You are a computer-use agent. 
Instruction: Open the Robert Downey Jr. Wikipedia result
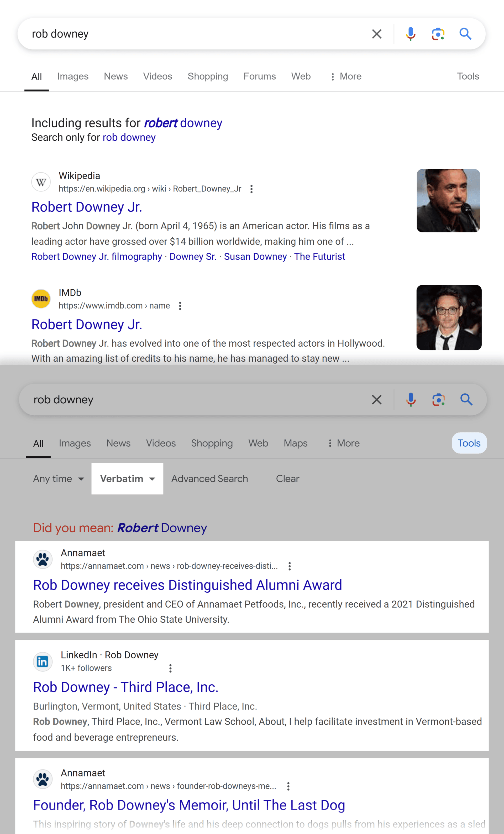point(87,207)
